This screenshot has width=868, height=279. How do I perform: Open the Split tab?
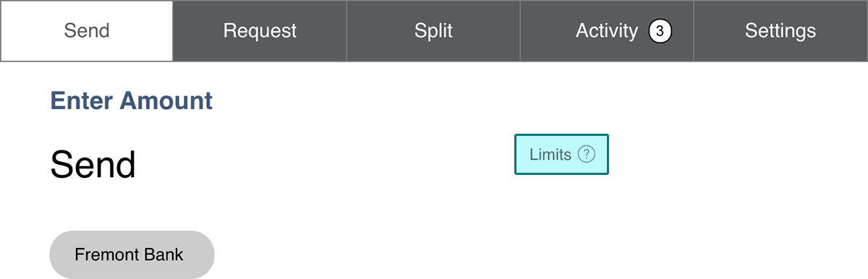pos(433,31)
